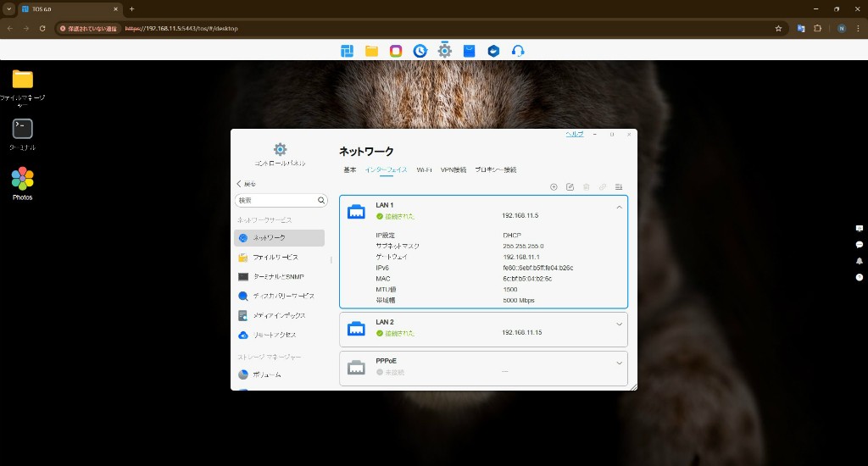
Task: Open the blue App Center bag icon
Action: 469,51
